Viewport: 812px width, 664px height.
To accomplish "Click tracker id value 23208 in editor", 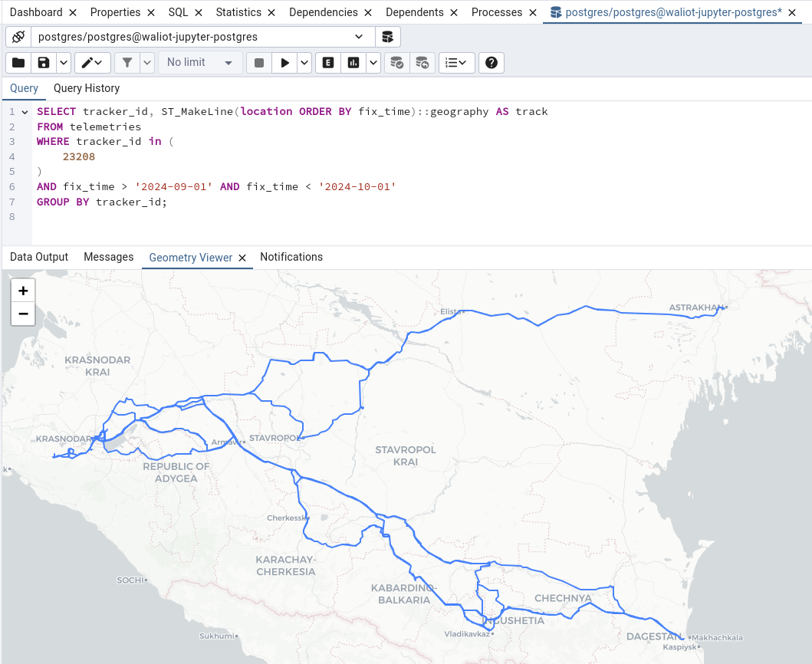I will 79,156.
